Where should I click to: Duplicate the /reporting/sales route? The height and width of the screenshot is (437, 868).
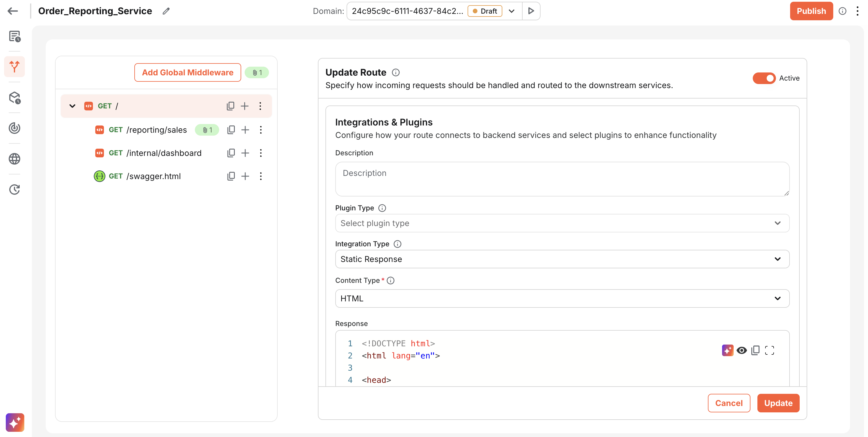point(231,130)
